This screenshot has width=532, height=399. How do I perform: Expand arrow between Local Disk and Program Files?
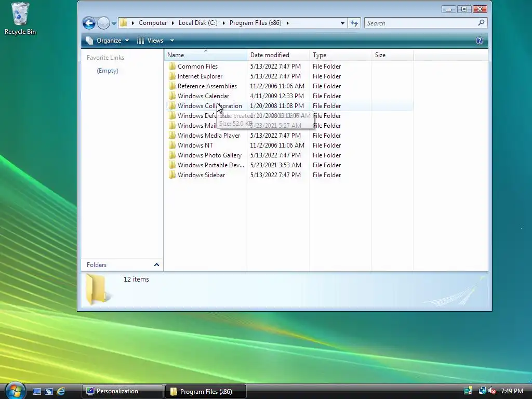[x=223, y=23]
